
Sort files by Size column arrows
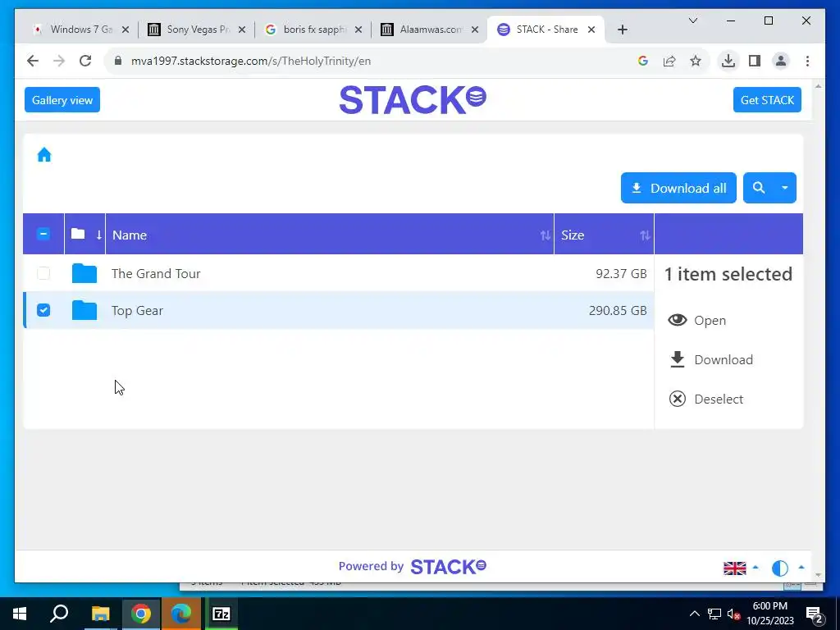645,235
